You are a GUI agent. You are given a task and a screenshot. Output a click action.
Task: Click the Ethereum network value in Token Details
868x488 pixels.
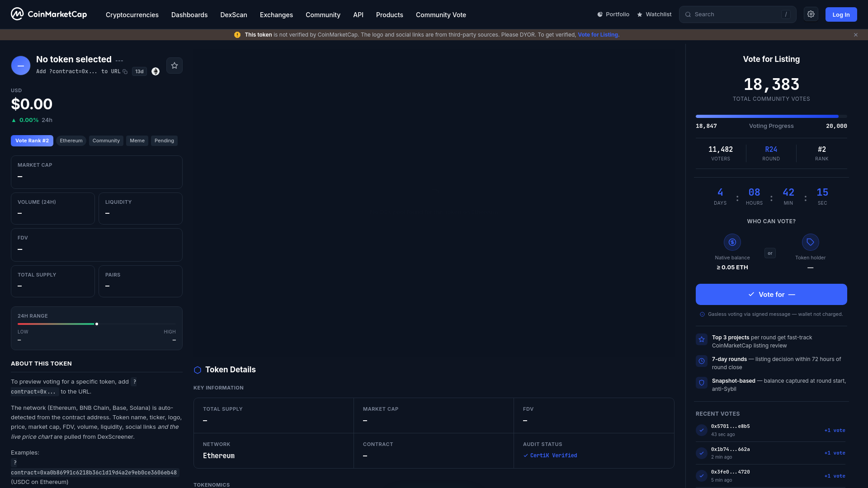[x=219, y=456]
